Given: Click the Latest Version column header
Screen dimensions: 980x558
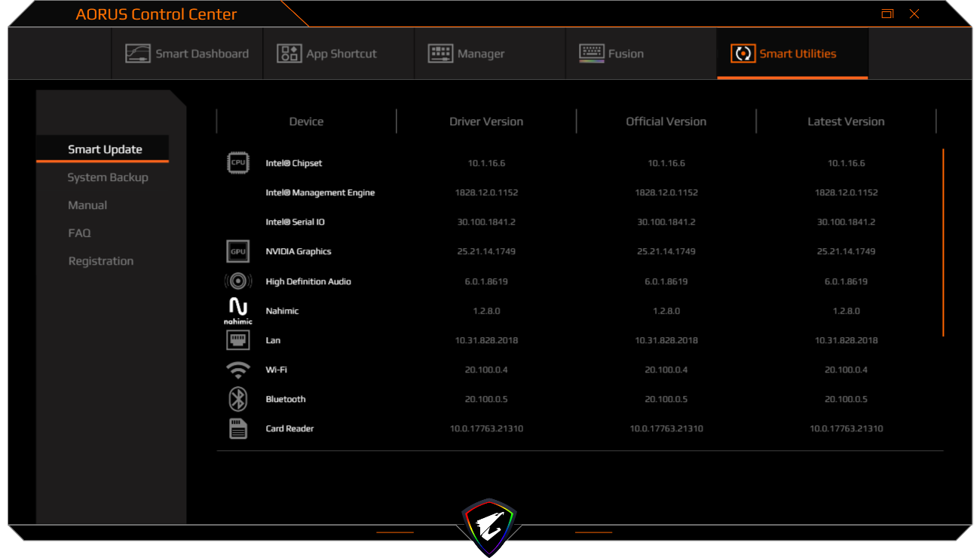Looking at the screenshot, I should pyautogui.click(x=846, y=121).
